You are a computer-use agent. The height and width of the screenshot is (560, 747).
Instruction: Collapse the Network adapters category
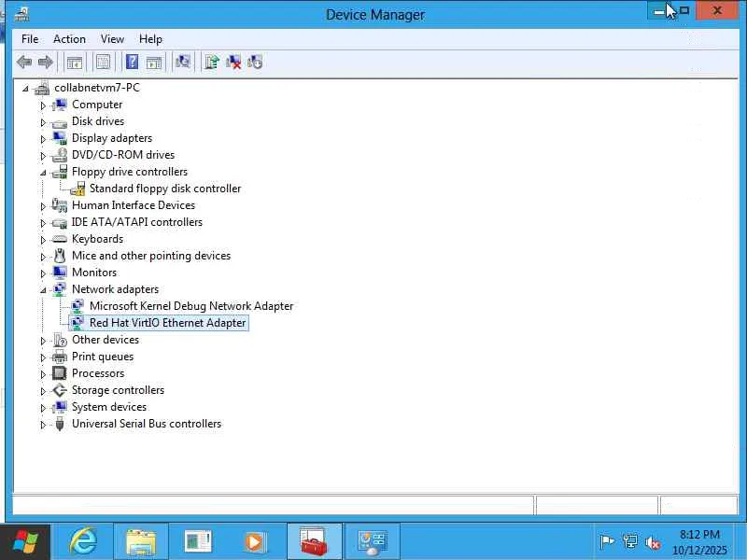pyautogui.click(x=43, y=290)
